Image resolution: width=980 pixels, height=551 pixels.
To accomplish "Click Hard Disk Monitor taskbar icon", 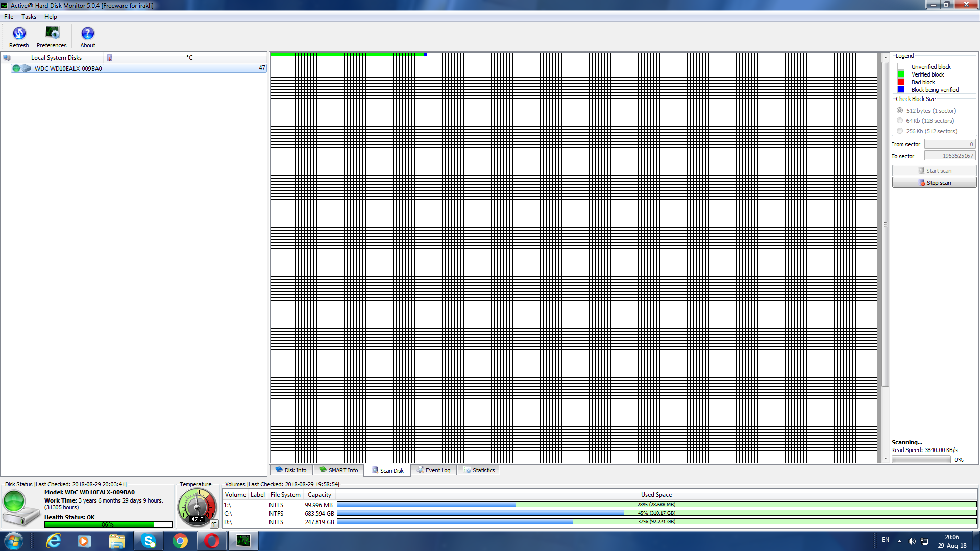I will point(243,541).
